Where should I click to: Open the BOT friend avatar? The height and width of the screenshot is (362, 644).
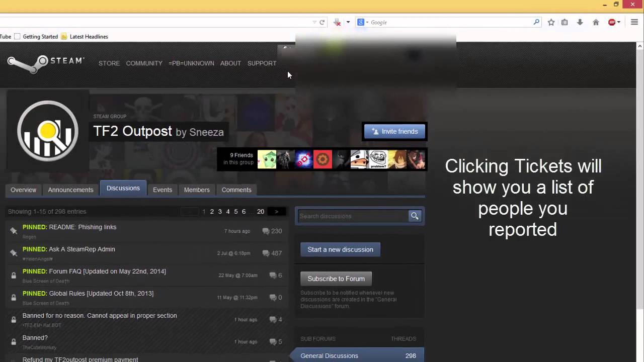[x=304, y=159]
